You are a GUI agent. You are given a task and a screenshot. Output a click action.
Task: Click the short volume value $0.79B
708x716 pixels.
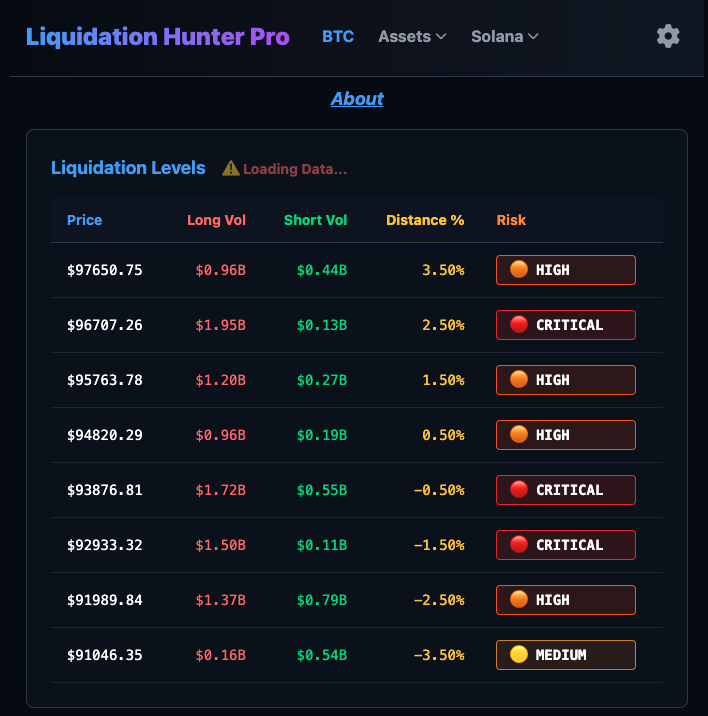click(x=322, y=600)
